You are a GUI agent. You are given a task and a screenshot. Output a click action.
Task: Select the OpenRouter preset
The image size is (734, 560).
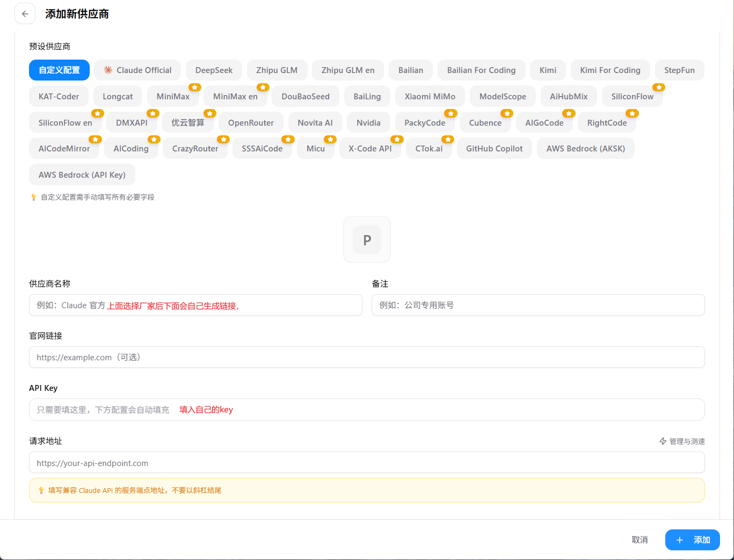[251, 123]
